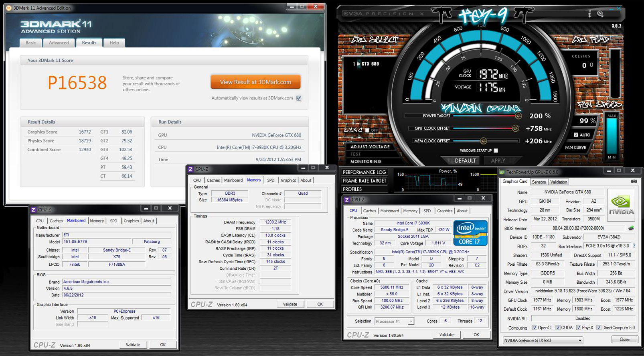Take a GPU-Z screenshot with the camera icon
This screenshot has height=356, width=644.
click(634, 182)
